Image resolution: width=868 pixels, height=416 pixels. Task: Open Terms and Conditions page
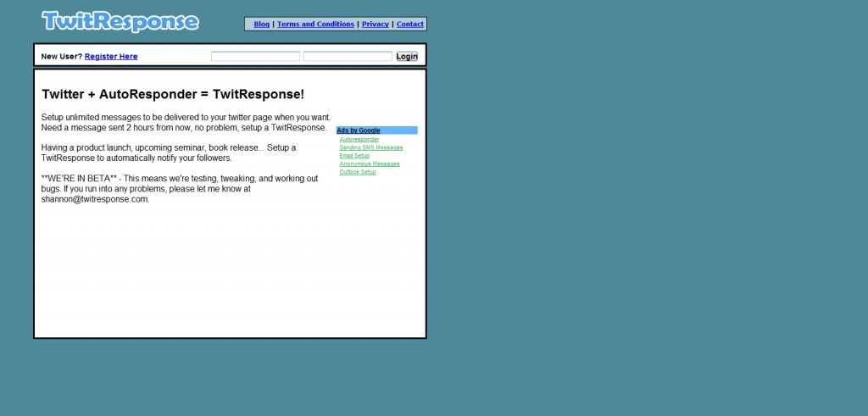315,25
